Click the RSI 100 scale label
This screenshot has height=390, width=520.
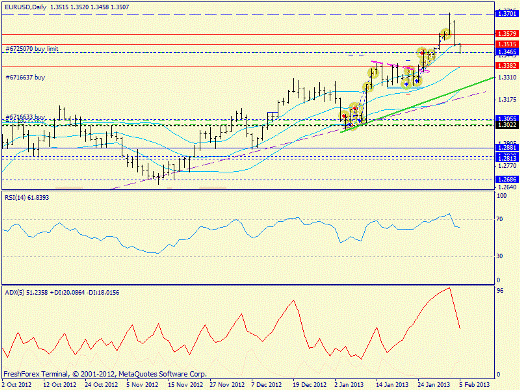tap(501, 196)
